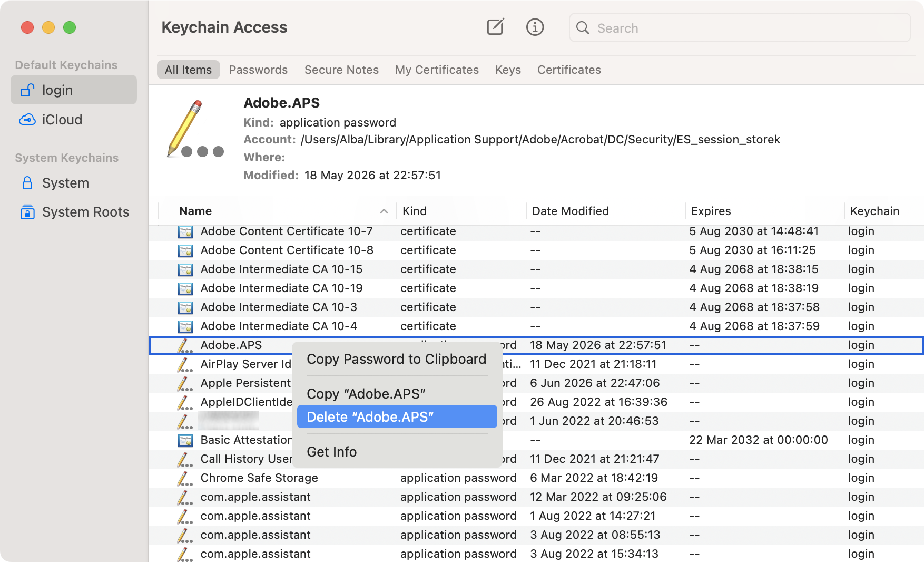Click the magnifying glass search icon
The width and height of the screenshot is (924, 562).
[x=583, y=27]
